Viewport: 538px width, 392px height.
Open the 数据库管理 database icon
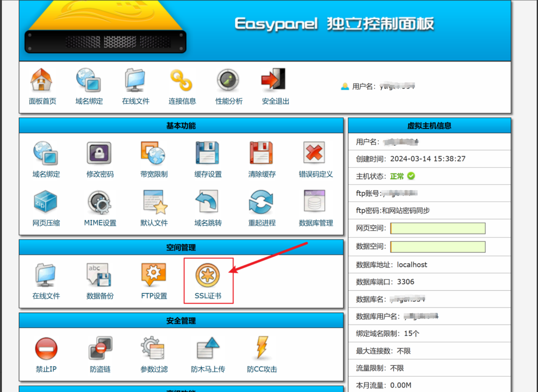(315, 201)
